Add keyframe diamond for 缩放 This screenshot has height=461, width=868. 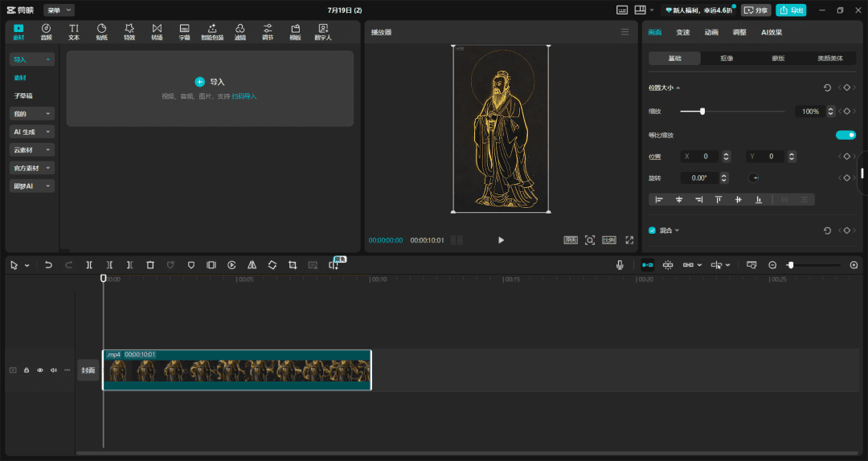(846, 112)
